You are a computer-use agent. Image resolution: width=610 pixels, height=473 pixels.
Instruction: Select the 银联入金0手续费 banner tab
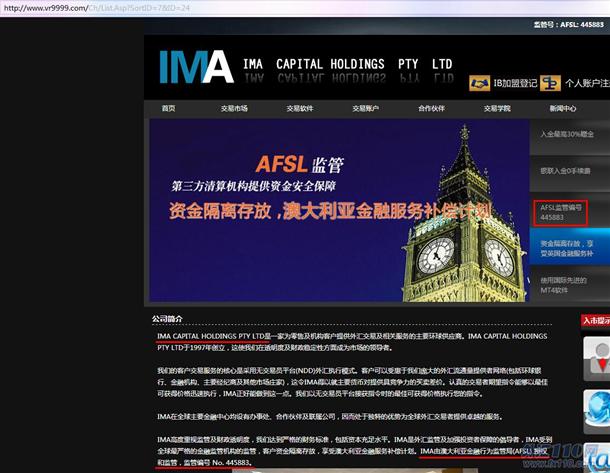570,173
